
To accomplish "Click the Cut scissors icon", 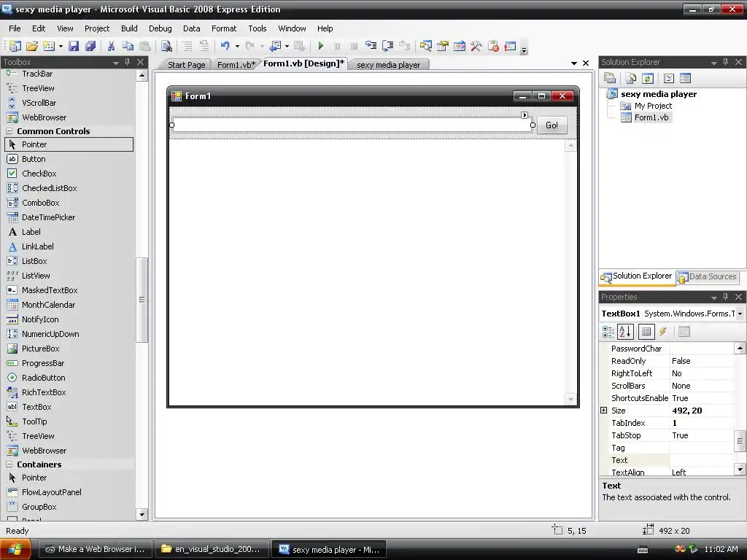I will [x=111, y=46].
